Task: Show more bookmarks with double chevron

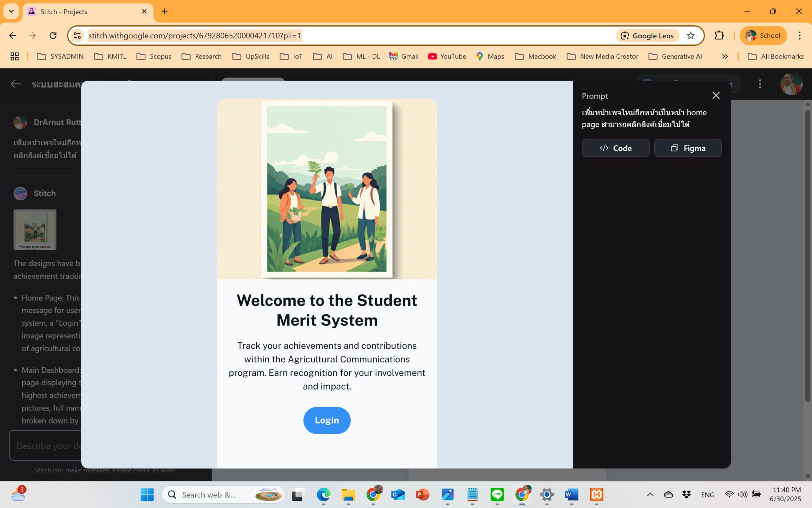Action: [725, 57]
